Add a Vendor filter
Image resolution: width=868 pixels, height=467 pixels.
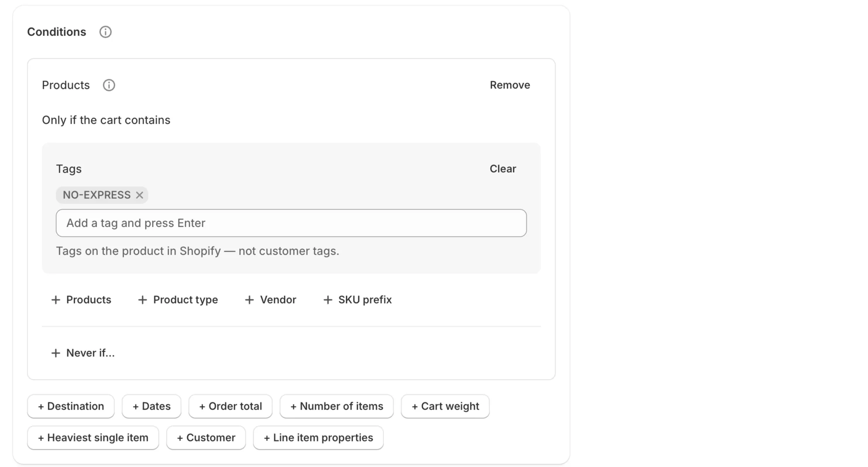pos(270,300)
